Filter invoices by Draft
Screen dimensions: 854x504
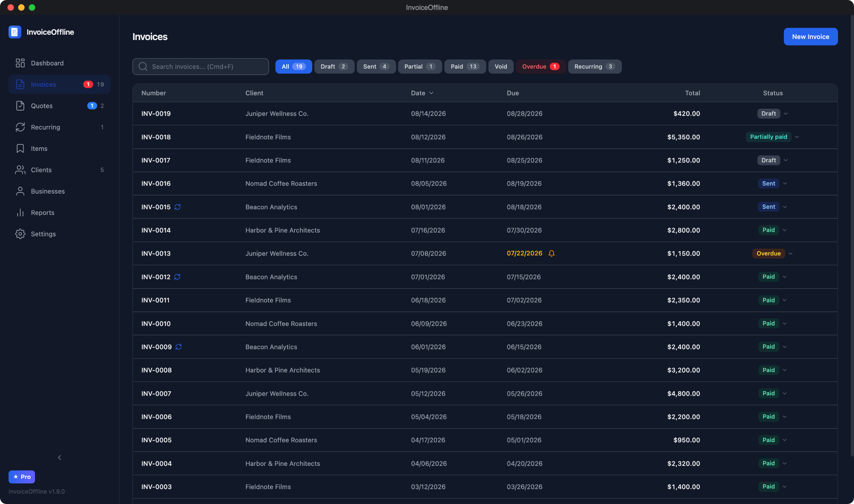point(334,66)
